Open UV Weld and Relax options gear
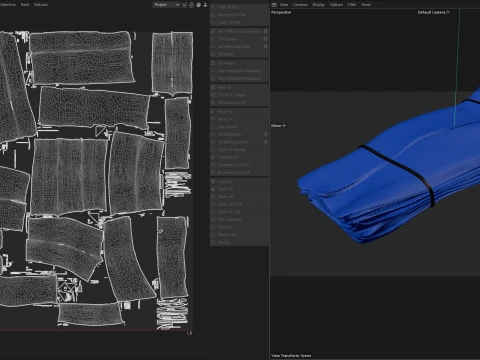 pyautogui.click(x=265, y=46)
